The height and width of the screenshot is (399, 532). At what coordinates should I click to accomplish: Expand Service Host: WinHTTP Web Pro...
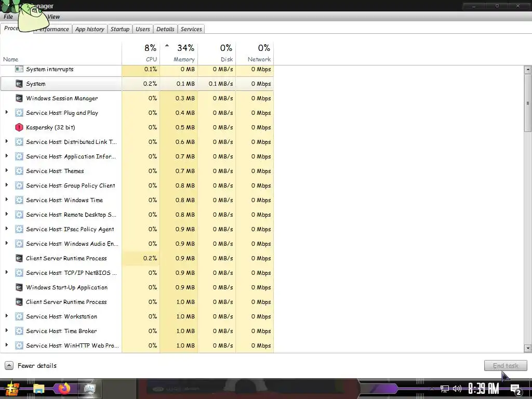pos(6,345)
